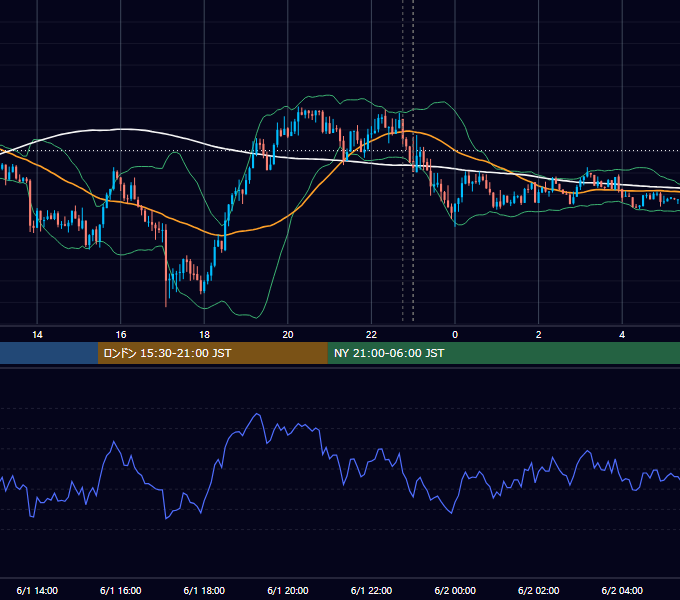The height and width of the screenshot is (600, 680).
Task: Click the 6/2 00:00 label on the lower axis
Action: [455, 590]
